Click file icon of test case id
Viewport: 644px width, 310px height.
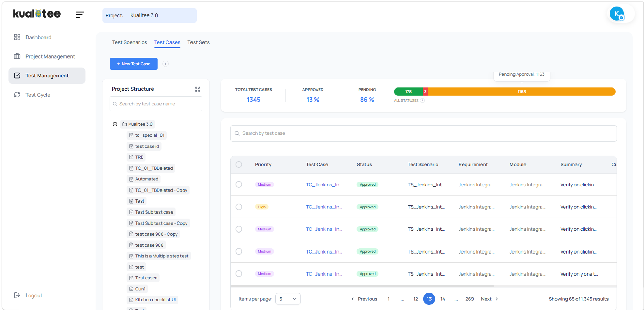click(131, 146)
